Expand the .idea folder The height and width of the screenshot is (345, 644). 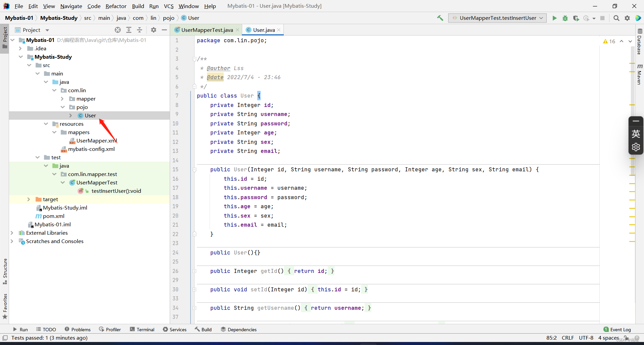(x=21, y=48)
